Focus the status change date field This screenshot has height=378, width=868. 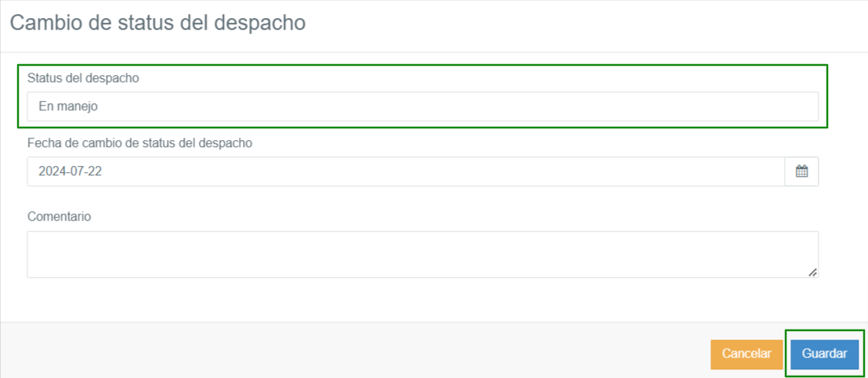406,171
